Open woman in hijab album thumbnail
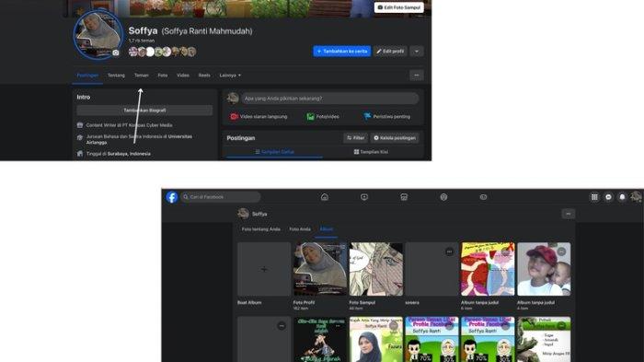 (375, 339)
